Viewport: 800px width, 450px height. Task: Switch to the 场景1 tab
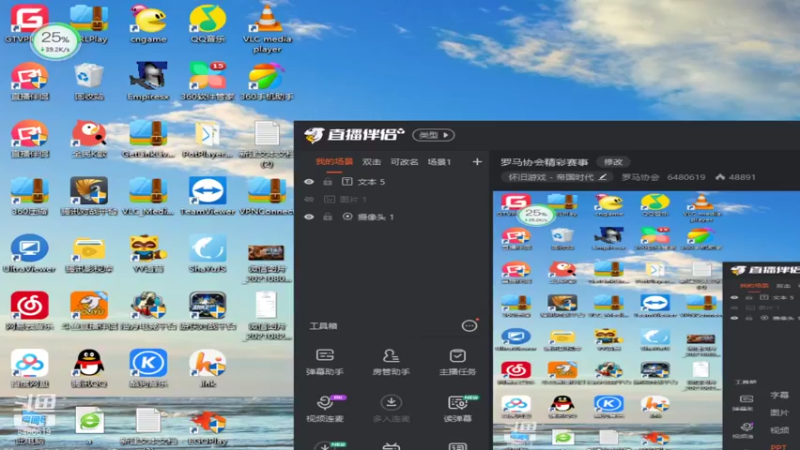click(x=439, y=162)
